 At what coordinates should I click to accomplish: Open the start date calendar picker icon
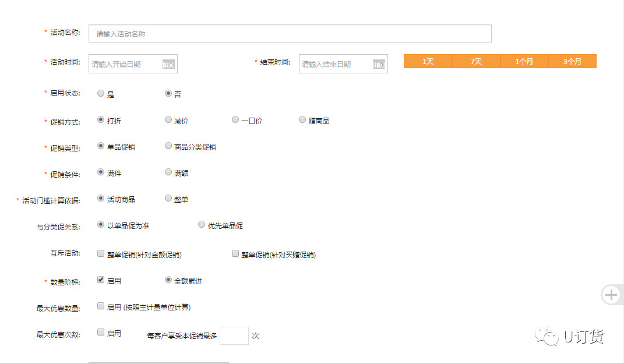(x=169, y=64)
